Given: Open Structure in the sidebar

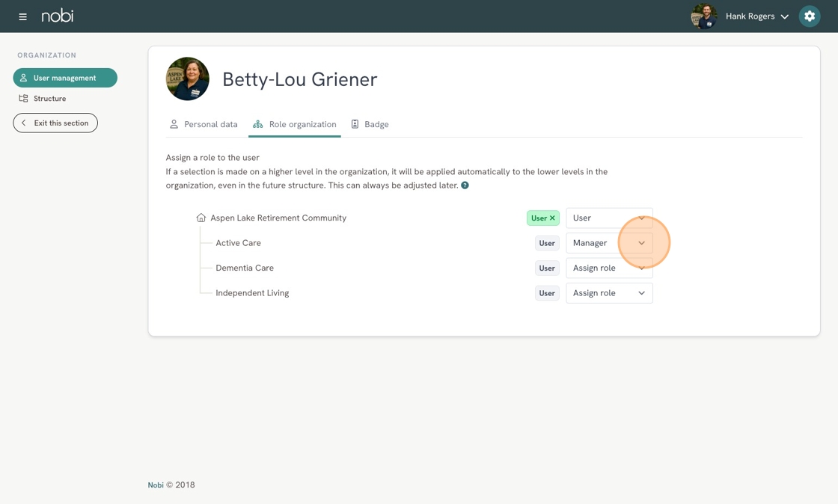Looking at the screenshot, I should (x=49, y=99).
